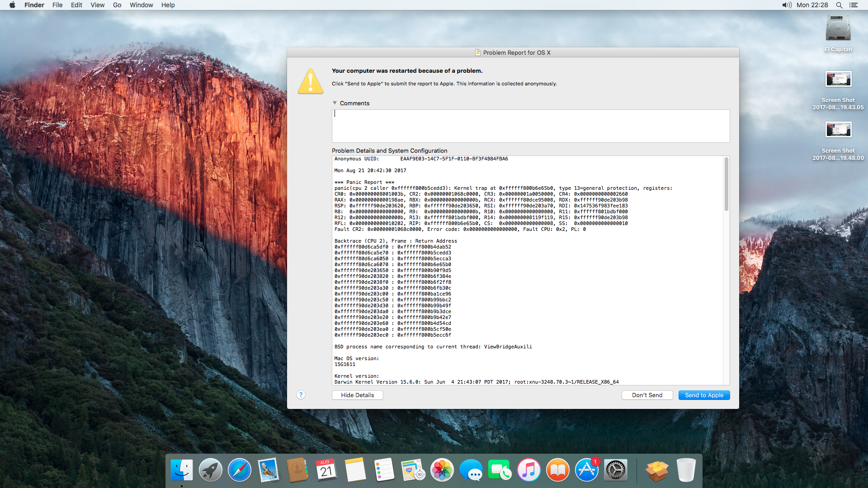Select Screen Shot 2017-08...19.48.00 thumbnail

[x=838, y=130]
